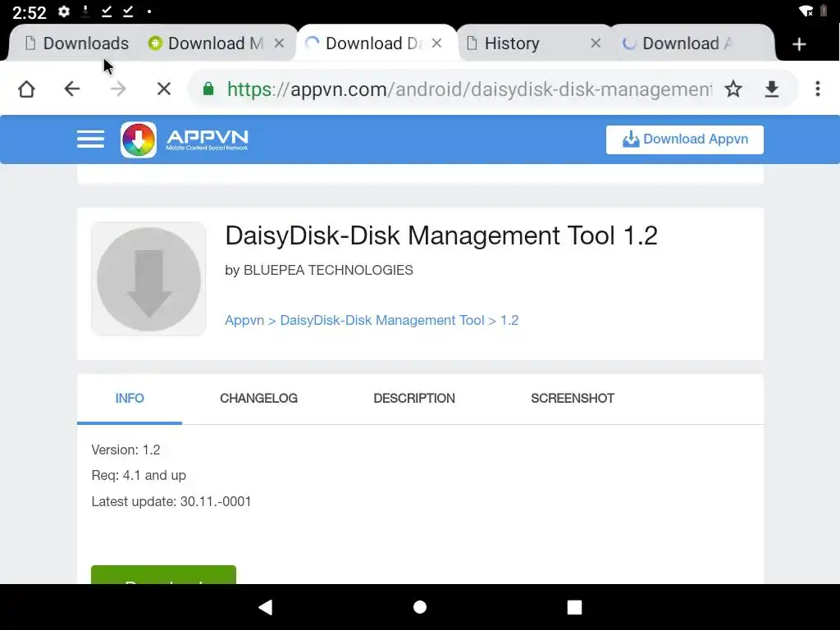Click the APPVN text logo
Image resolution: width=840 pixels, height=630 pixels.
(207, 139)
